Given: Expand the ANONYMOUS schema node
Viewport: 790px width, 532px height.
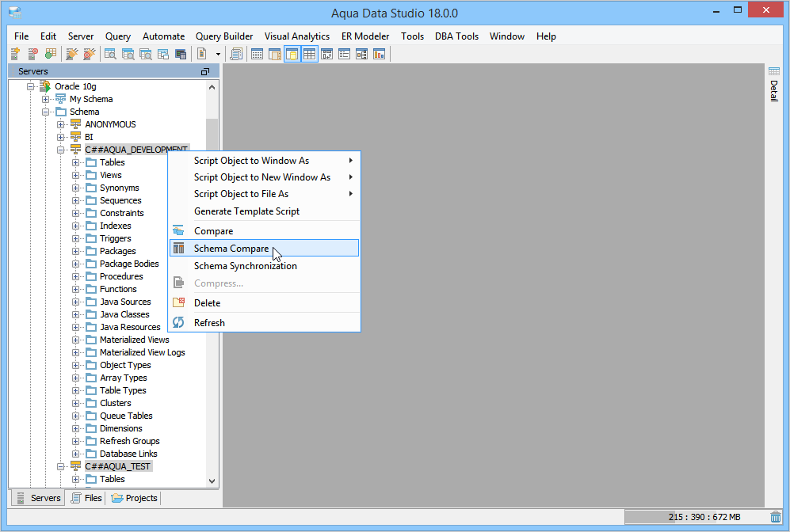Looking at the screenshot, I should click(x=60, y=124).
